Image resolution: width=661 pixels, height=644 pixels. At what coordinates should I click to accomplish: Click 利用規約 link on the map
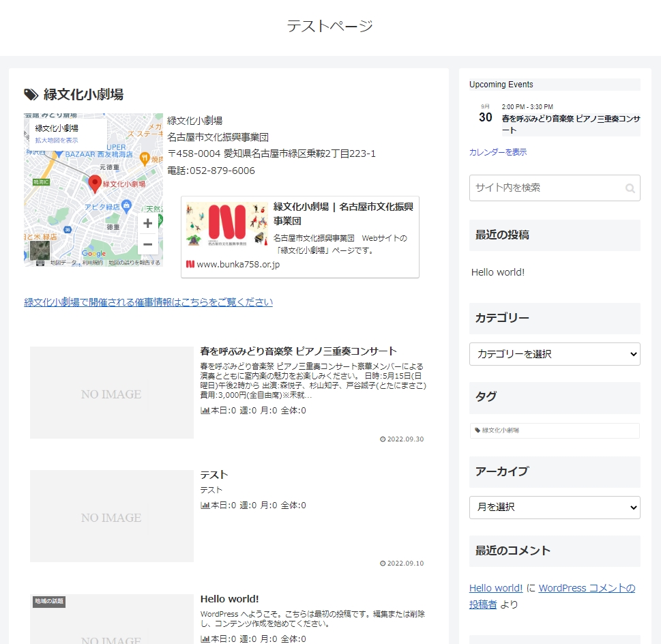pos(93,263)
